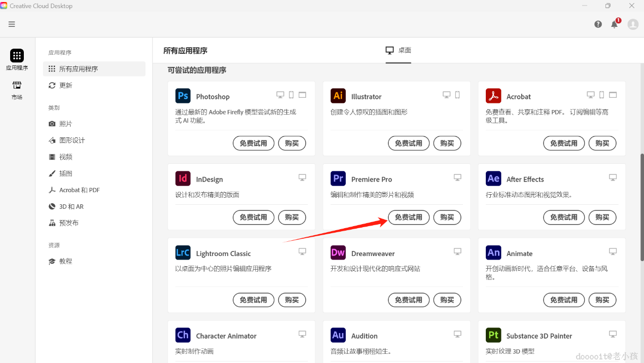The width and height of the screenshot is (644, 363).
Task: Click the Dreamweaver app icon
Action: [338, 253]
